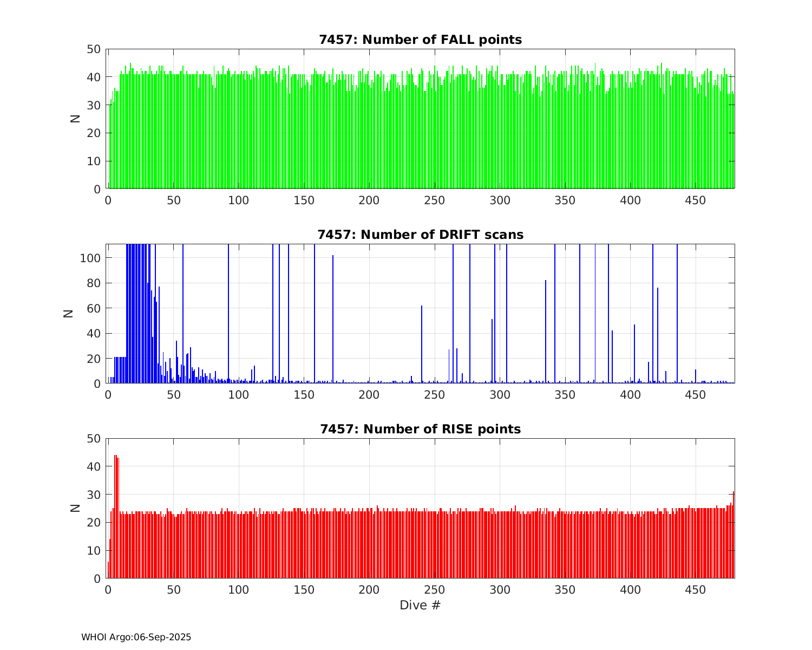
Task: Click the 100 y-axis tick of DRIFT plot
Action: click(x=90, y=258)
